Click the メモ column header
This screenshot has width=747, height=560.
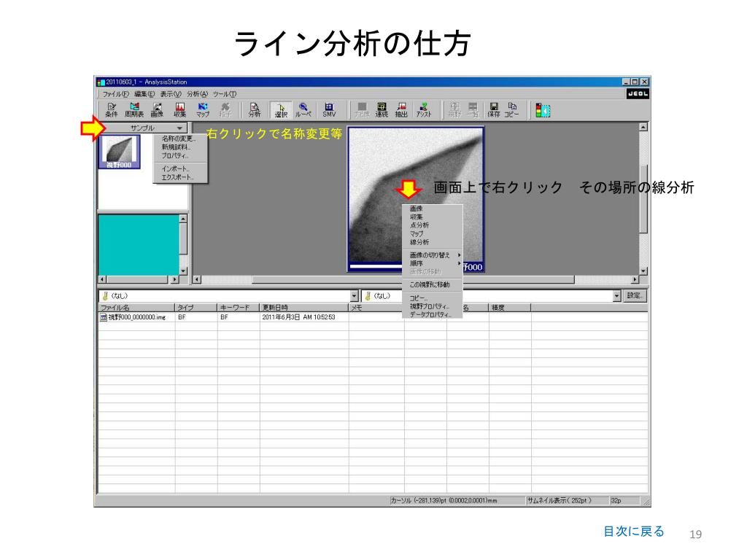(376, 308)
